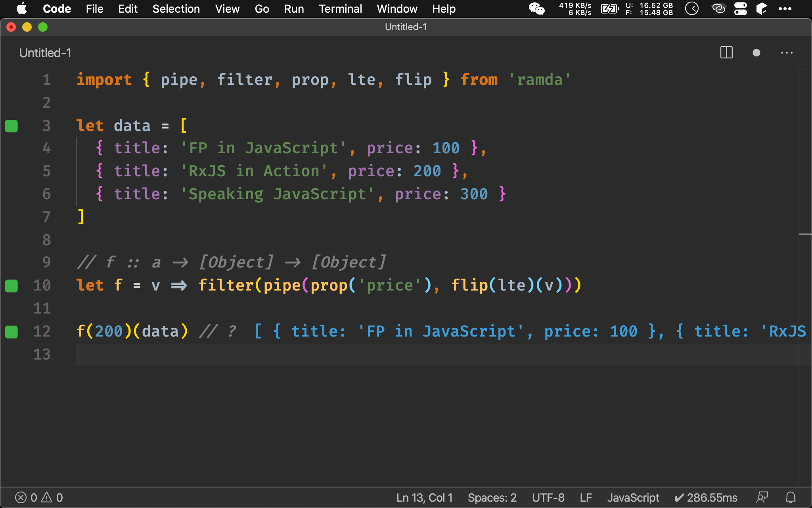Select the Untitled-1 editor tab
The height and width of the screenshot is (508, 812).
(45, 53)
